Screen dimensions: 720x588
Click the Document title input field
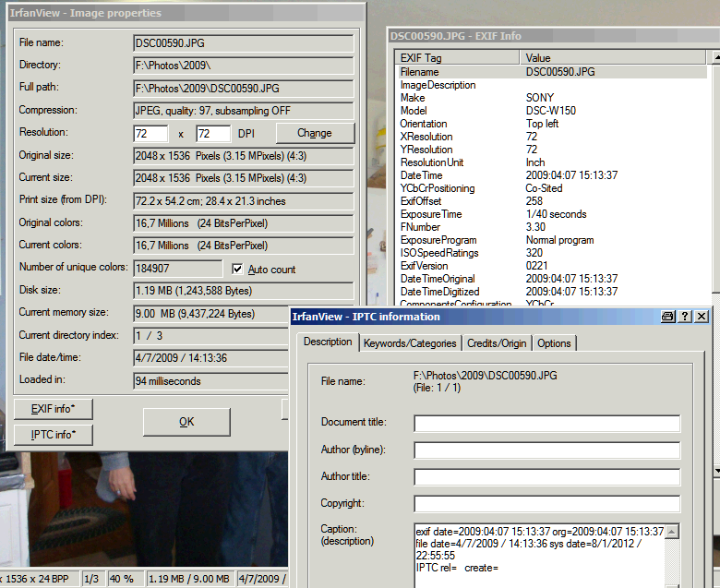click(546, 424)
